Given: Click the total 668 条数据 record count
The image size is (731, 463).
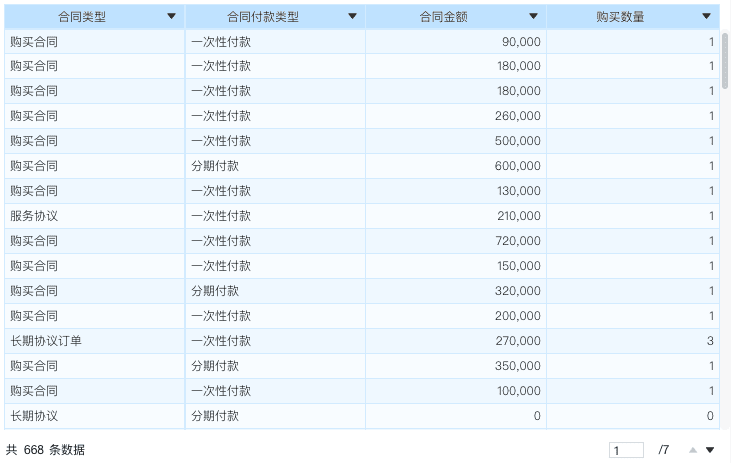Looking at the screenshot, I should (x=46, y=450).
